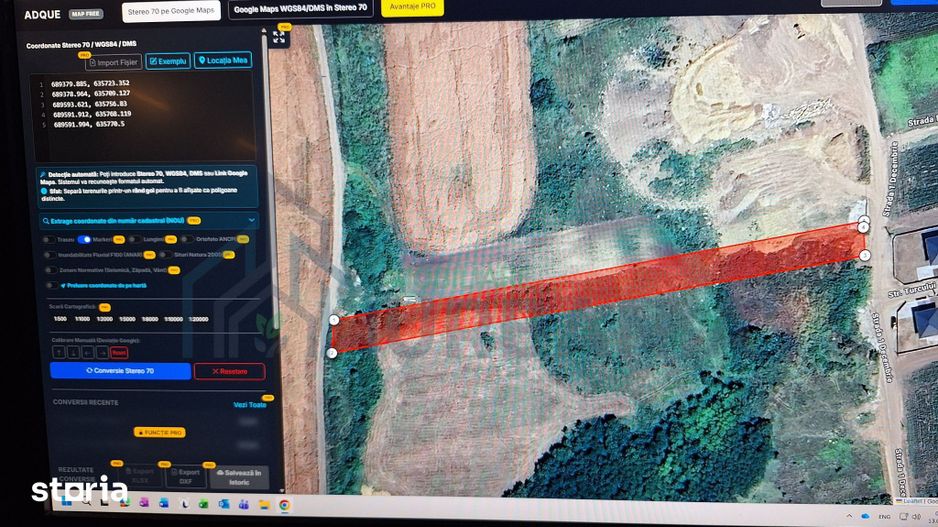Open the Windows Start menu
The height and width of the screenshot is (527, 938).
pyautogui.click(x=66, y=502)
